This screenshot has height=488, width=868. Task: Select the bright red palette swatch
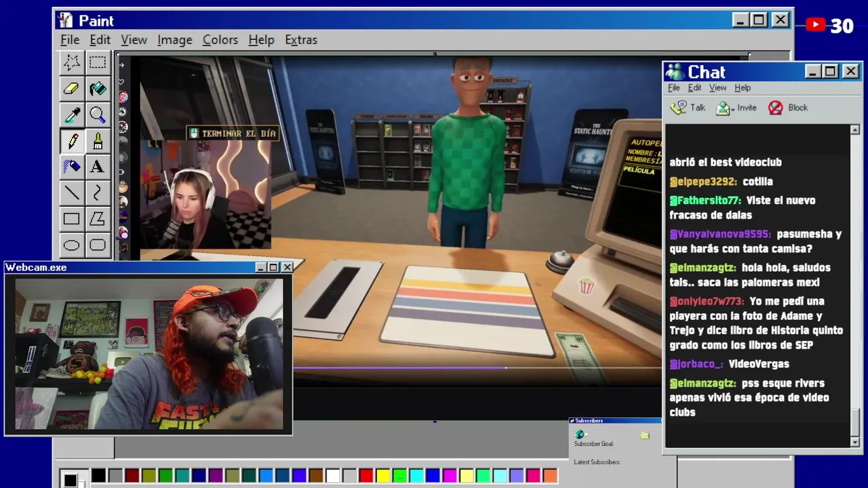366,476
